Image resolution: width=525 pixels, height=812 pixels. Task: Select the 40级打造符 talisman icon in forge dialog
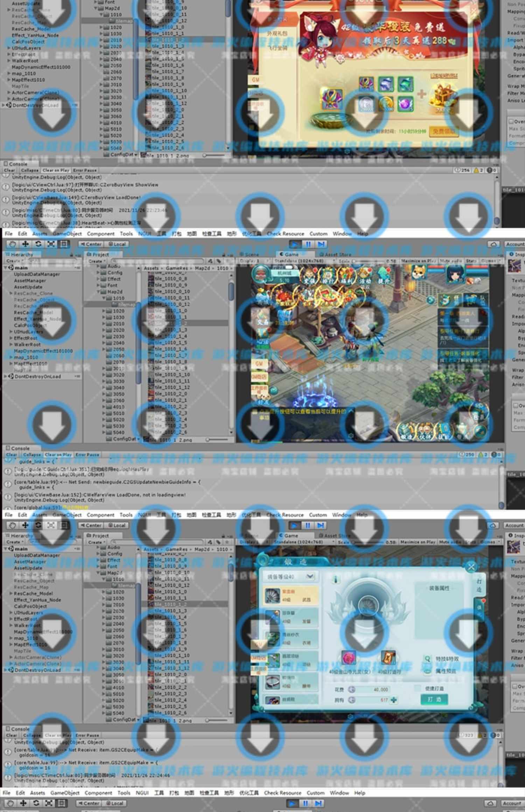click(388, 658)
